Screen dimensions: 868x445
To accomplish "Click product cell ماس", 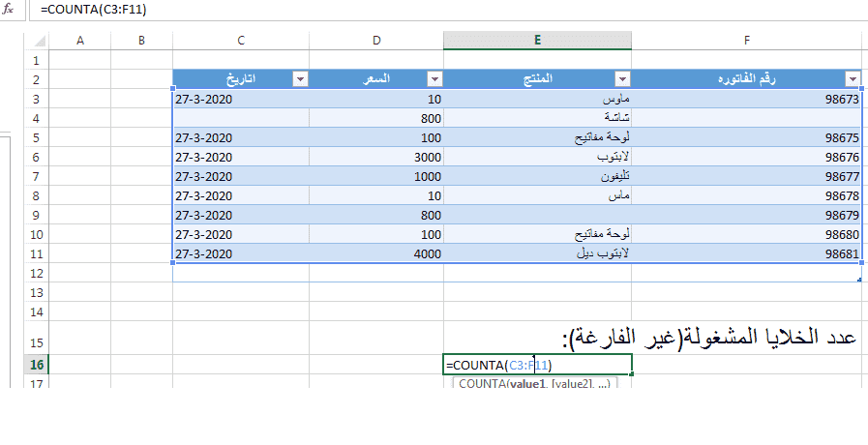I will [537, 196].
